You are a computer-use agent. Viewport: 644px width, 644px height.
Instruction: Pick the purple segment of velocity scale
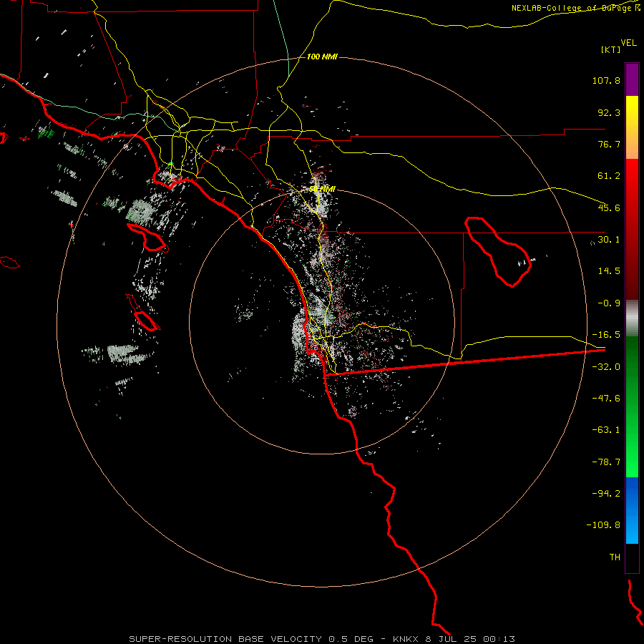(632, 79)
